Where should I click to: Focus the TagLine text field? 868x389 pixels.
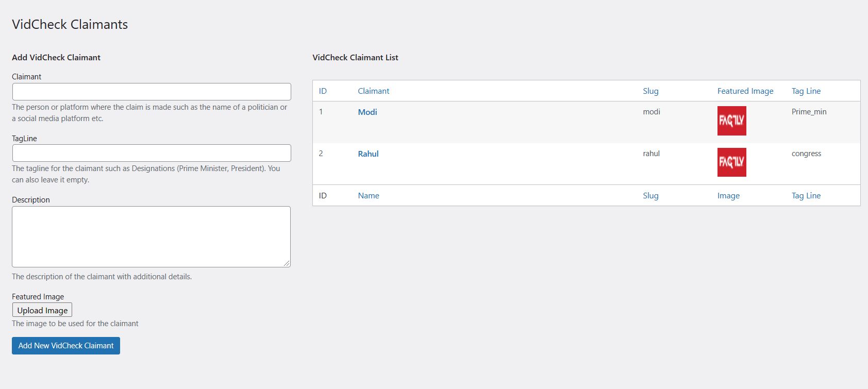(x=152, y=153)
